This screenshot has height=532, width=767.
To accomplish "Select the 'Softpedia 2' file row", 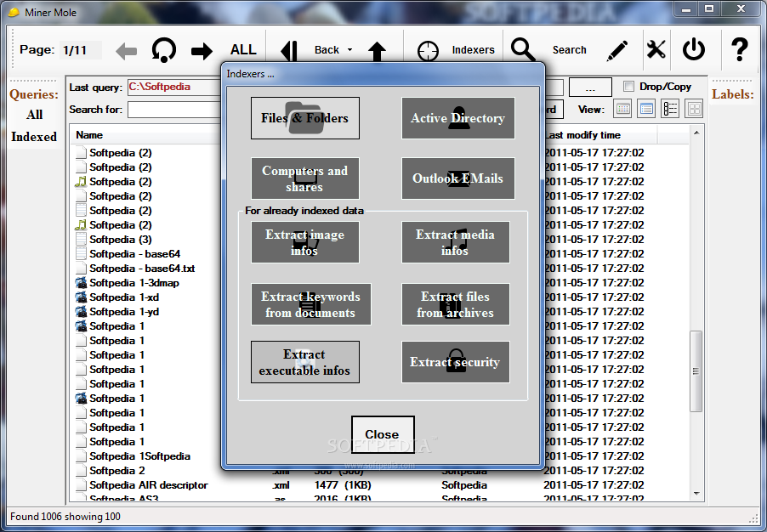I will [116, 471].
